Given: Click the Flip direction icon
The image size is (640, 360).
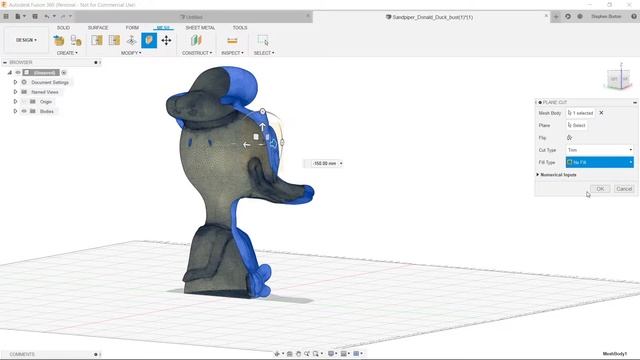Looking at the screenshot, I should click(569, 138).
